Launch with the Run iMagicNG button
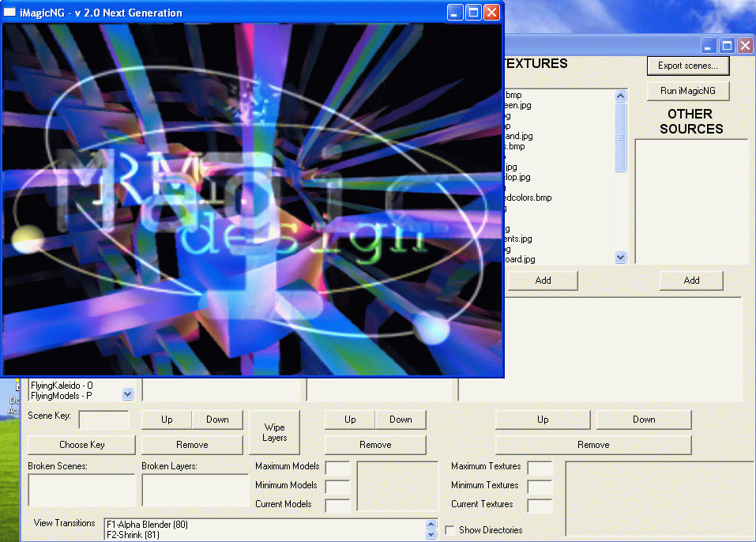This screenshot has height=542, width=756. pyautogui.click(x=688, y=91)
